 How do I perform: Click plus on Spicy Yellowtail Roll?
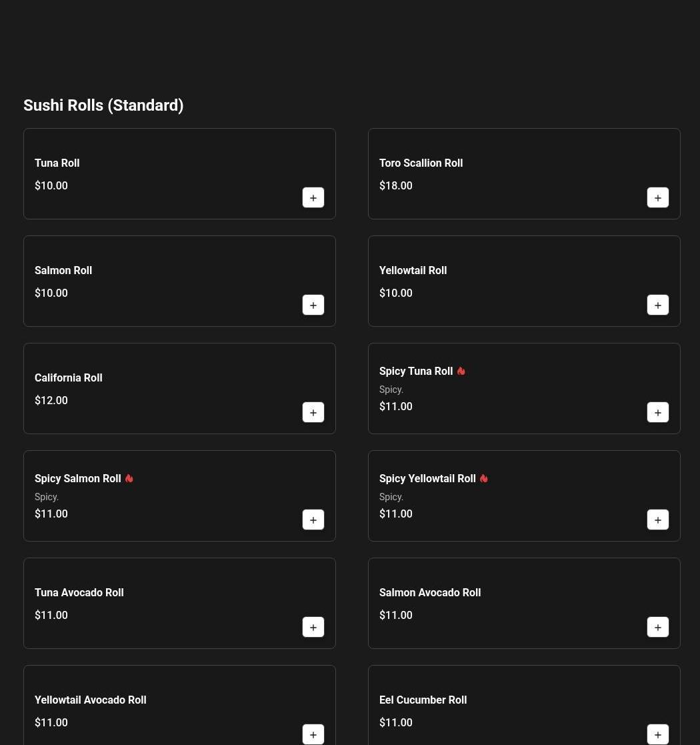coord(658,520)
